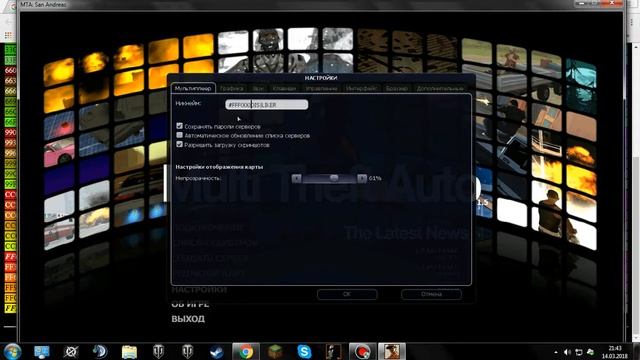Toggle the Сохранять пароли серверов checkbox
This screenshot has width=640, height=360.
[x=179, y=126]
